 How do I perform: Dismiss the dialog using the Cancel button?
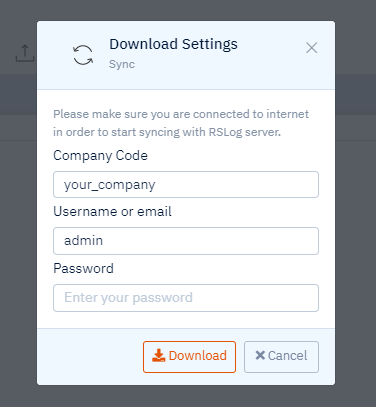(x=281, y=357)
